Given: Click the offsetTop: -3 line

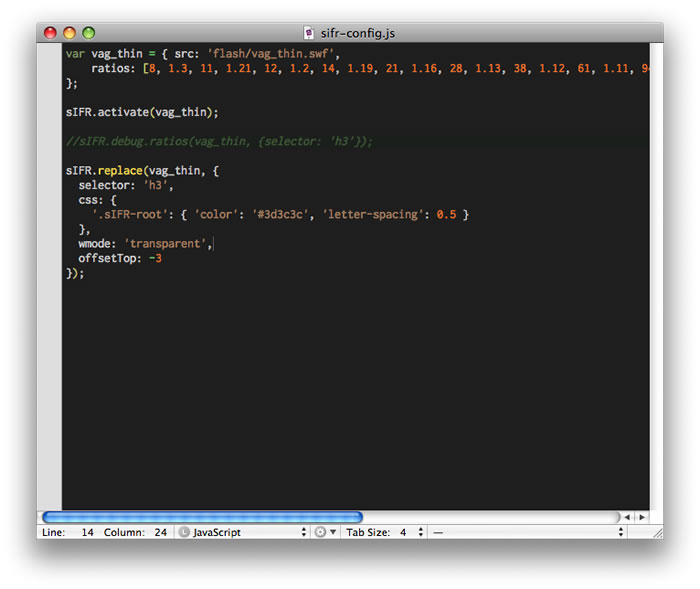Looking at the screenshot, I should coord(120,259).
